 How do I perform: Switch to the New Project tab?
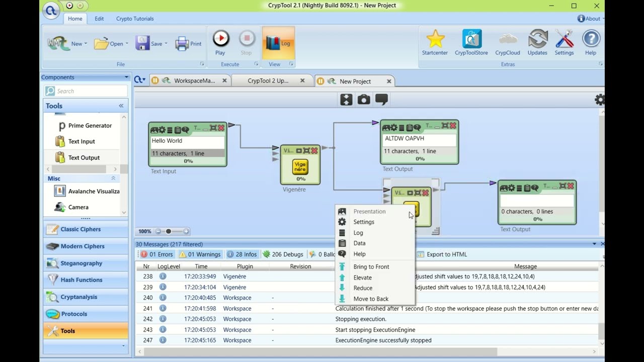coord(355,81)
